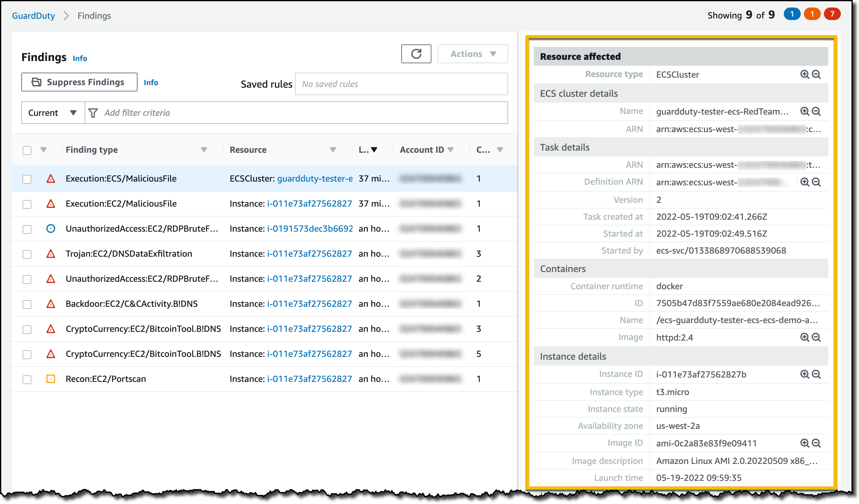Image resolution: width=859 pixels, height=504 pixels.
Task: Check the Execution:ECS/MaliciousFile finding checkbox
Action: 27,179
